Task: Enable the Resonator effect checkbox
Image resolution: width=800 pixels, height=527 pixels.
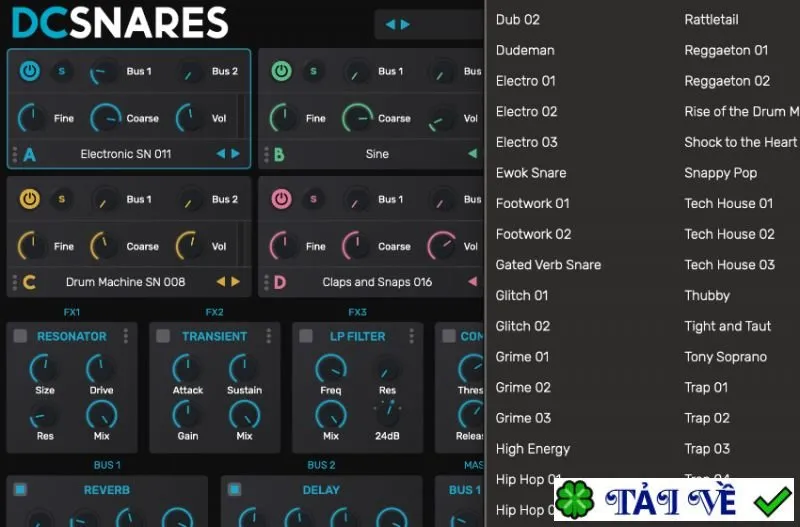Action: 20,336
